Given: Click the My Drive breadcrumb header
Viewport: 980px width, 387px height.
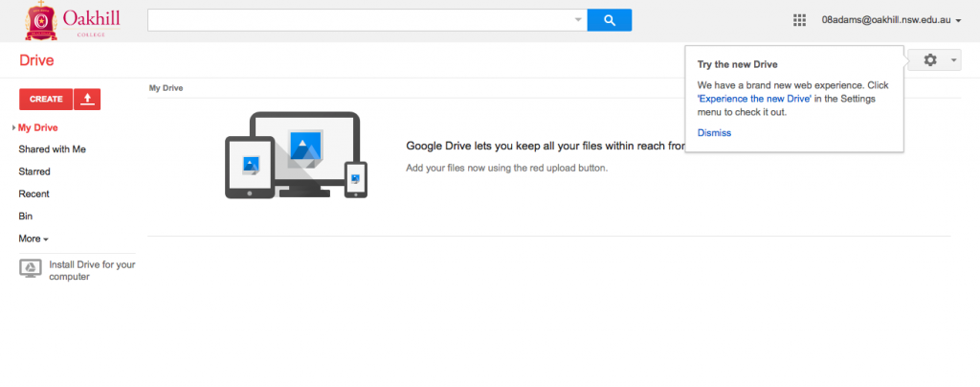Looking at the screenshot, I should click(x=166, y=88).
